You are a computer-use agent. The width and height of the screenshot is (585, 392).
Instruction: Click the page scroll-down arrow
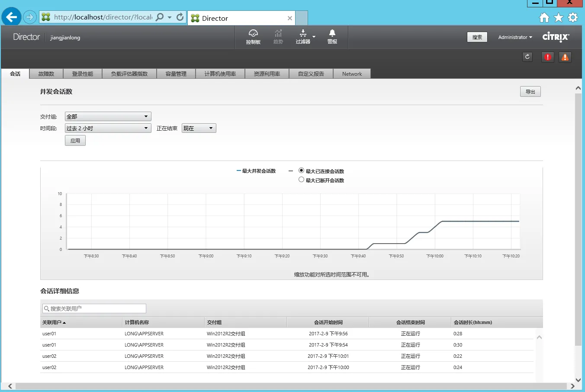578,379
